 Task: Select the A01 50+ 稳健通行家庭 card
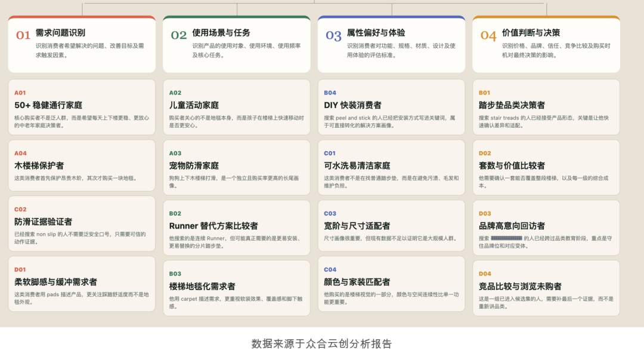(x=82, y=107)
